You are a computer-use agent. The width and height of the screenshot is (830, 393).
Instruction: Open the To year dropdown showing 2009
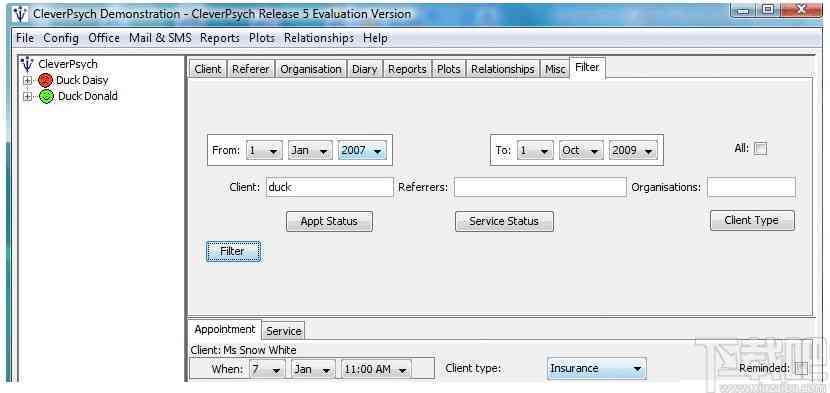tap(634, 150)
